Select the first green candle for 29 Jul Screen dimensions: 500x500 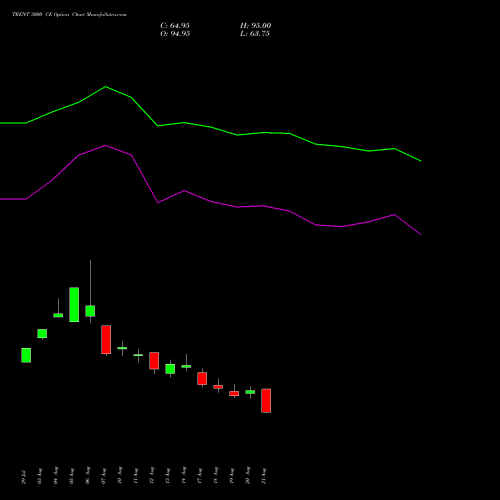(26, 355)
